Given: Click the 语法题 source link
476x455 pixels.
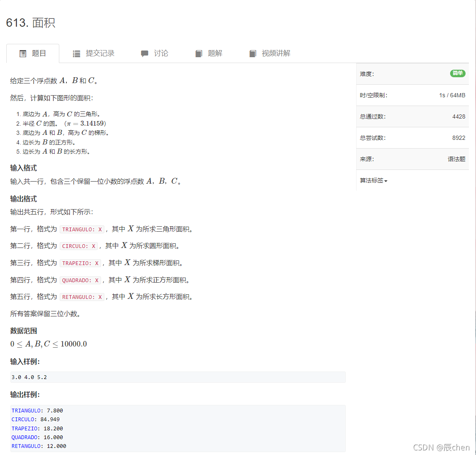Looking at the screenshot, I should (x=456, y=159).
